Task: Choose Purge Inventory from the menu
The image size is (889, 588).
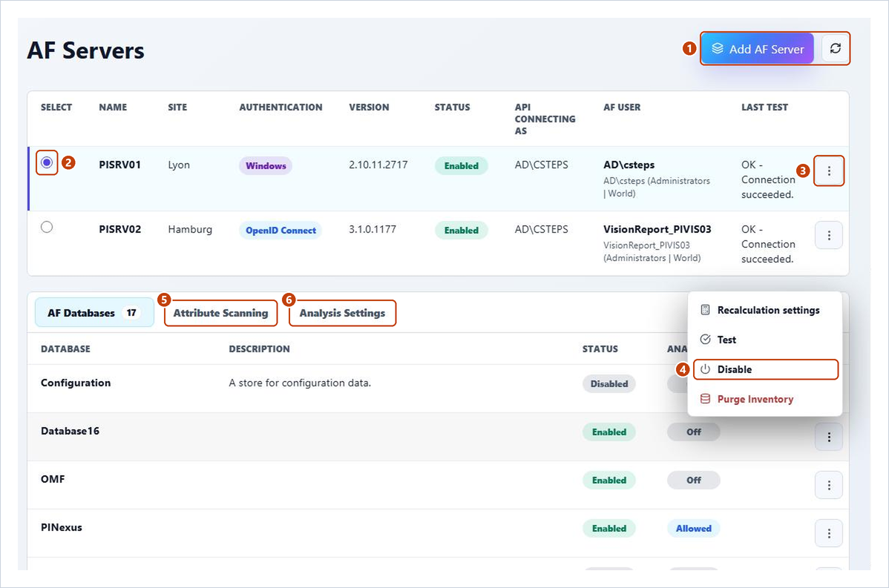Action: pyautogui.click(x=765, y=399)
